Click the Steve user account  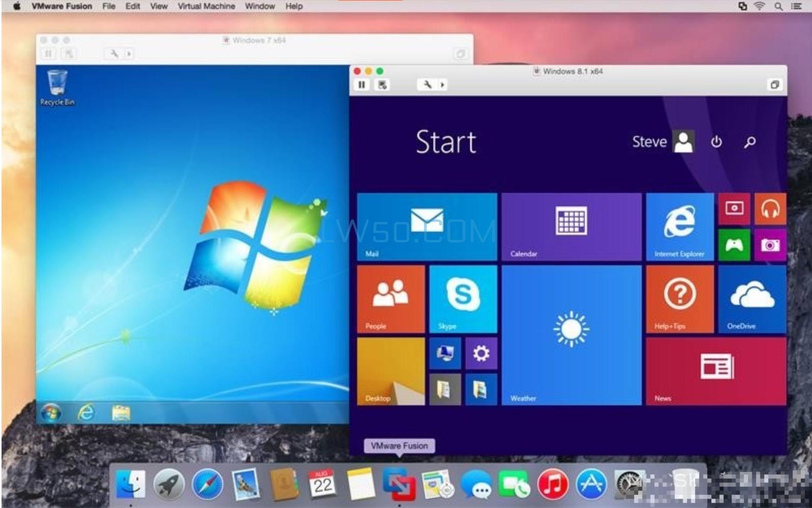click(663, 142)
